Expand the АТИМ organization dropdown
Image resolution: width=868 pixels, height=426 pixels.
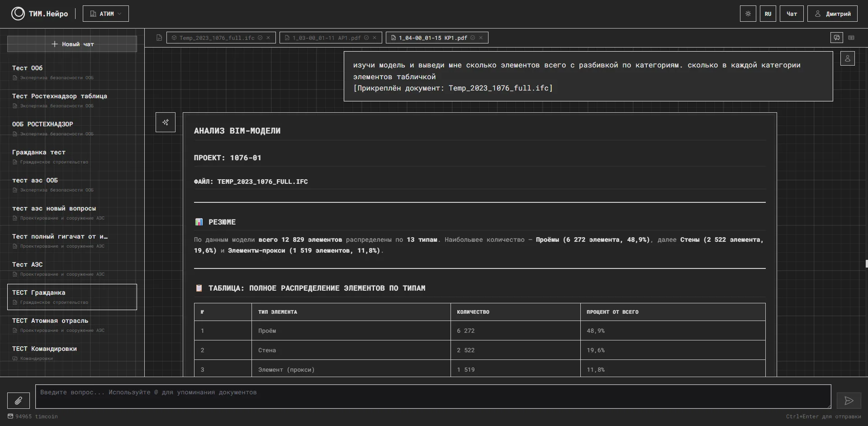point(106,14)
